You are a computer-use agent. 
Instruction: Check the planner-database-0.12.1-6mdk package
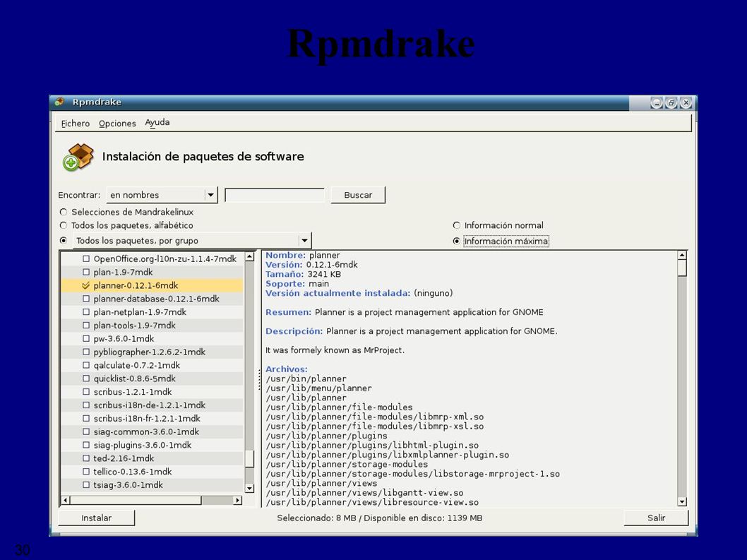pyautogui.click(x=85, y=299)
